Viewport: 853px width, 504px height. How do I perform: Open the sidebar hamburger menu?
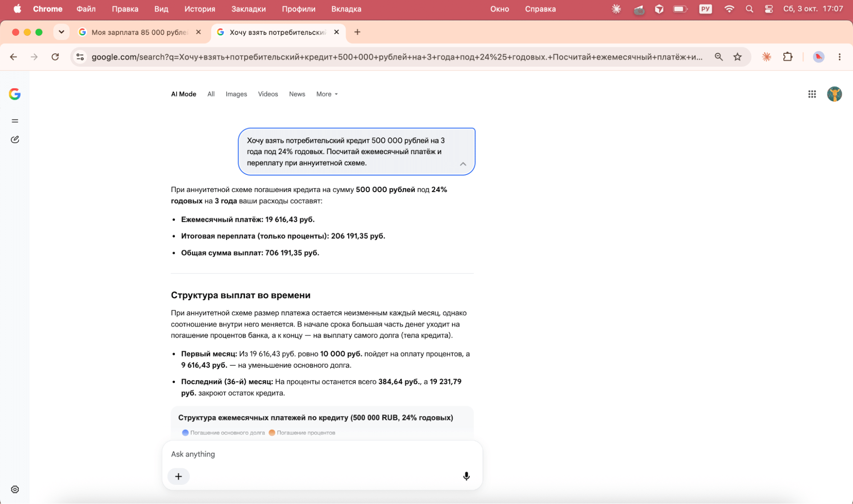coord(15,121)
